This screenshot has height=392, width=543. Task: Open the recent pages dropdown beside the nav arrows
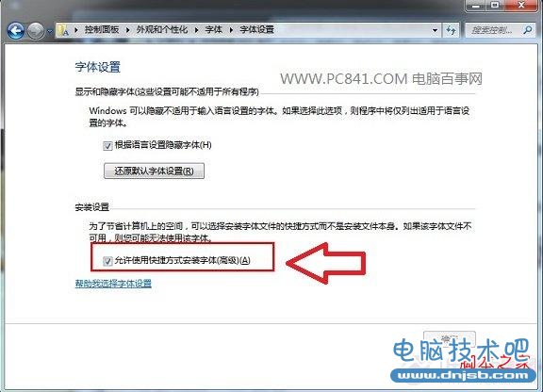[x=50, y=31]
